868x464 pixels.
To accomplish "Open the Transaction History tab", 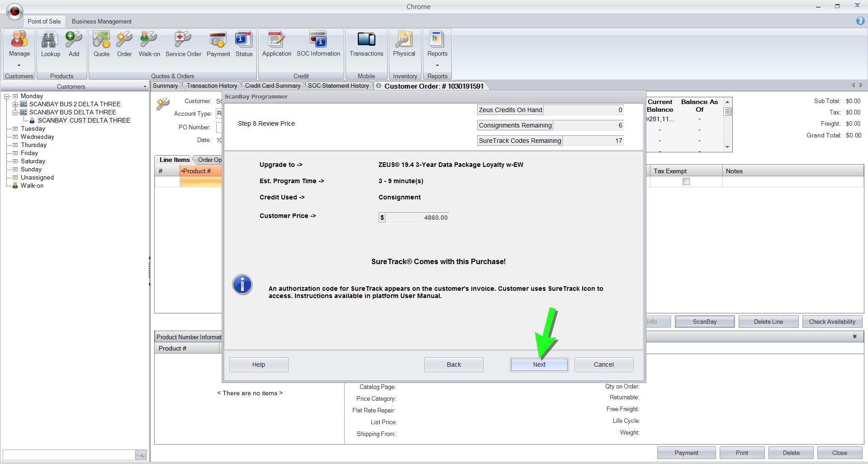I will [x=212, y=85].
